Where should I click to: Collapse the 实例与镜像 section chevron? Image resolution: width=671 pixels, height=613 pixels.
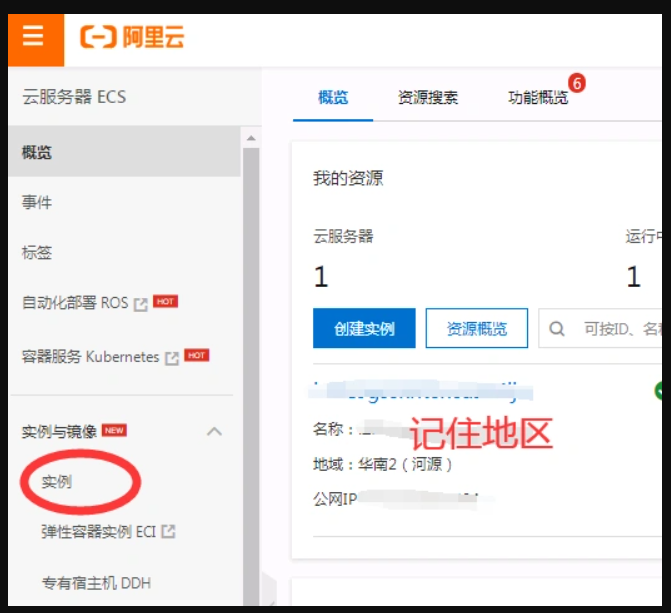point(214,431)
